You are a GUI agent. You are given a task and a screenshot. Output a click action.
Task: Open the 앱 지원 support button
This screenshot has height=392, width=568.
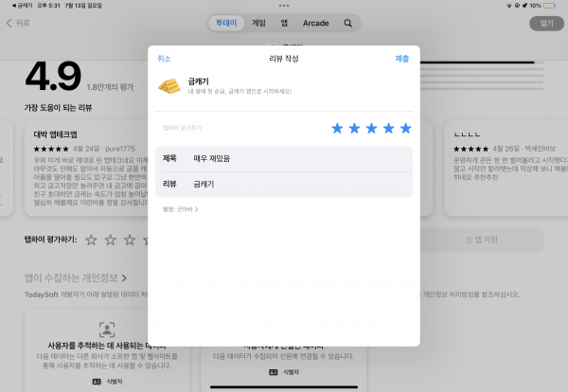tap(482, 240)
